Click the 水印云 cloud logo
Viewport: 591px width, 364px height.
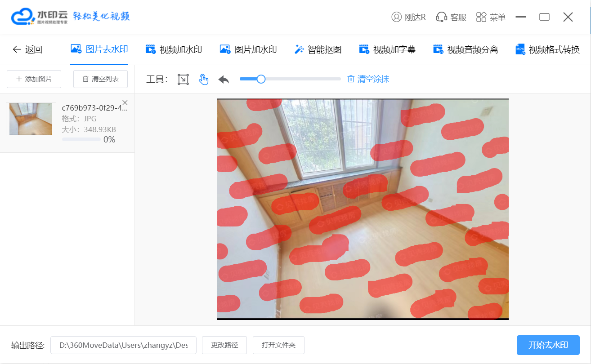coord(23,17)
